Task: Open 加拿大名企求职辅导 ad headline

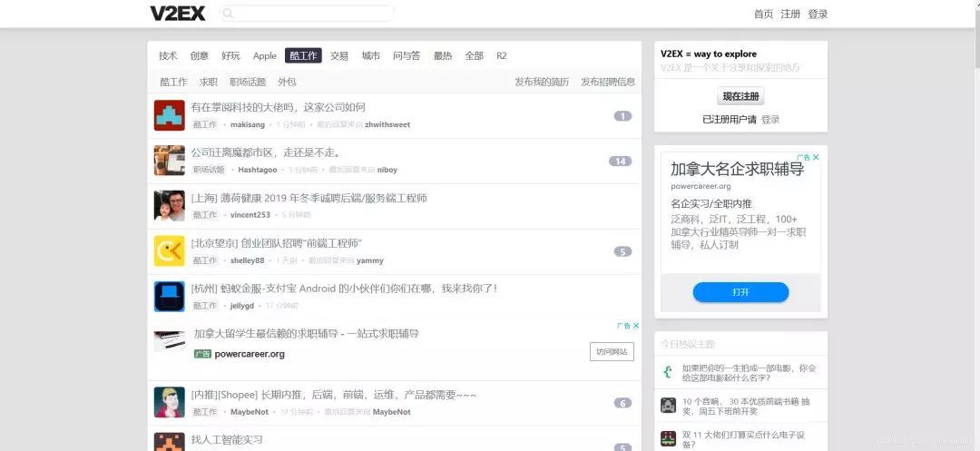Action: (x=737, y=170)
